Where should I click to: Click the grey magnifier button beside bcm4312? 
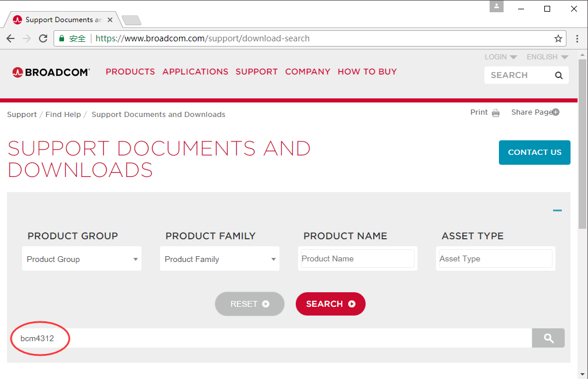tap(548, 338)
